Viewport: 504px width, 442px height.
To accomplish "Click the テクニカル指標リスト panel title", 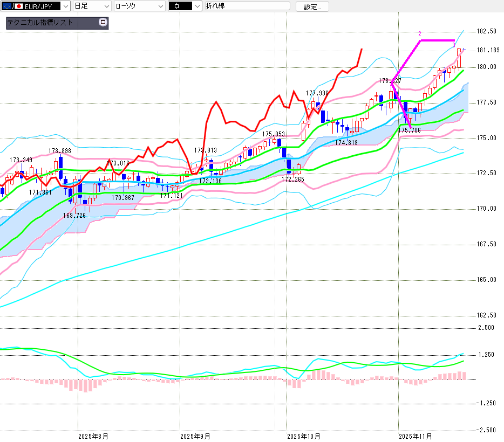I will tap(40, 23).
